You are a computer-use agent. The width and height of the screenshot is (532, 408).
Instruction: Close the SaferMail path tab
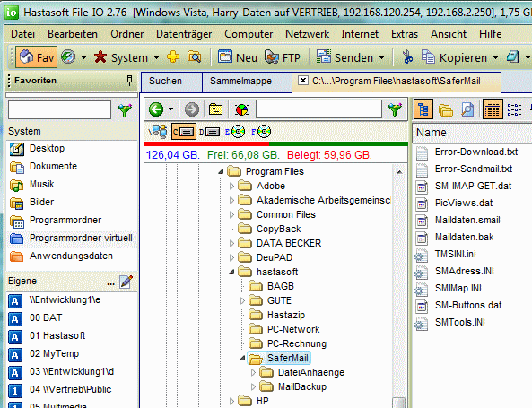click(302, 81)
